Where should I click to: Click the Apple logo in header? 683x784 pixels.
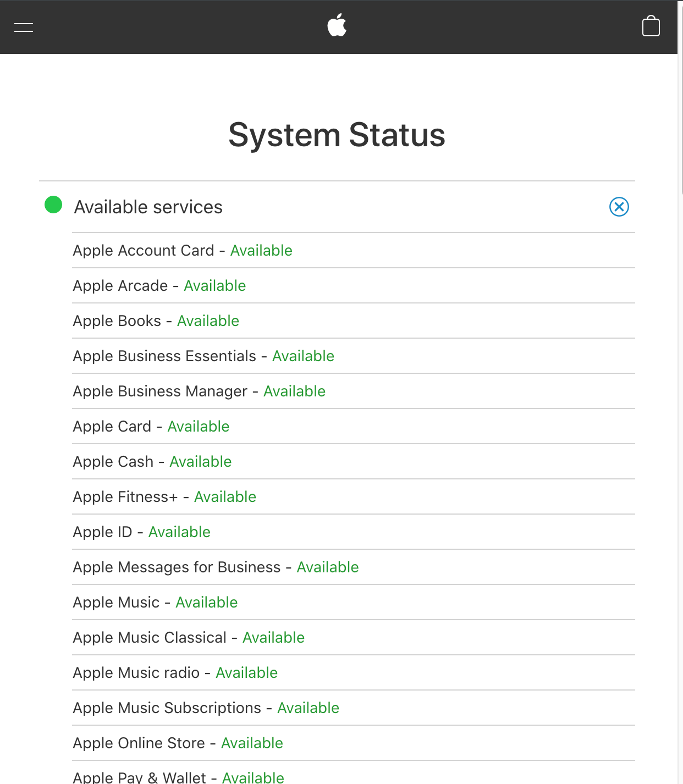[337, 26]
